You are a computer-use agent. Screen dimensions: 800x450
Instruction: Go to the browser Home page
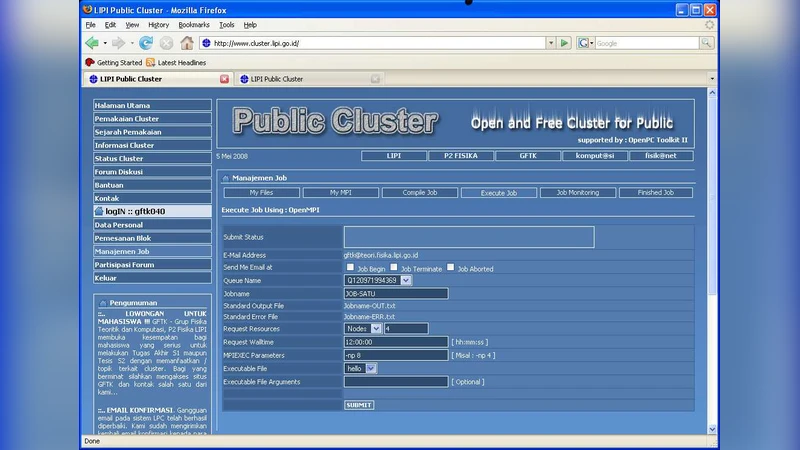pos(187,43)
